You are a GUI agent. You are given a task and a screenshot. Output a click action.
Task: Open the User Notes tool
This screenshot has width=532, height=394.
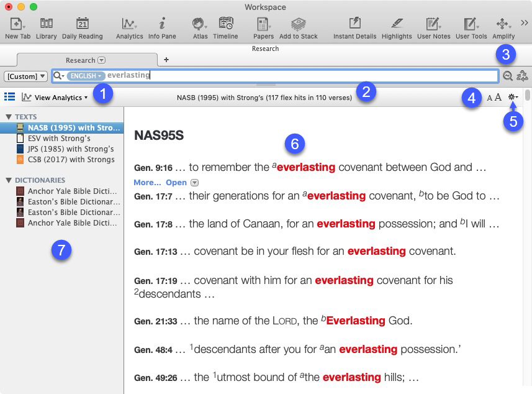[x=433, y=25]
